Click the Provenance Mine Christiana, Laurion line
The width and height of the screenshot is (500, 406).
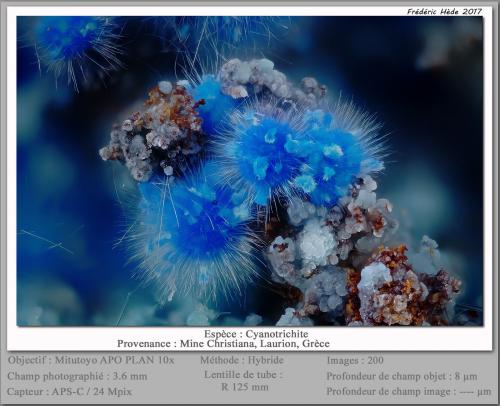pyautogui.click(x=223, y=343)
